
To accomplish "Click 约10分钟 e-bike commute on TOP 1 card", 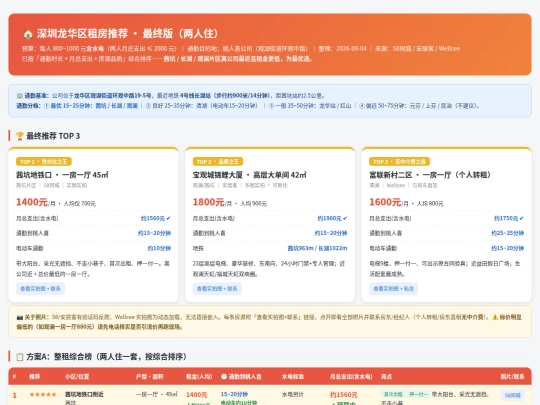I will coord(159,248).
